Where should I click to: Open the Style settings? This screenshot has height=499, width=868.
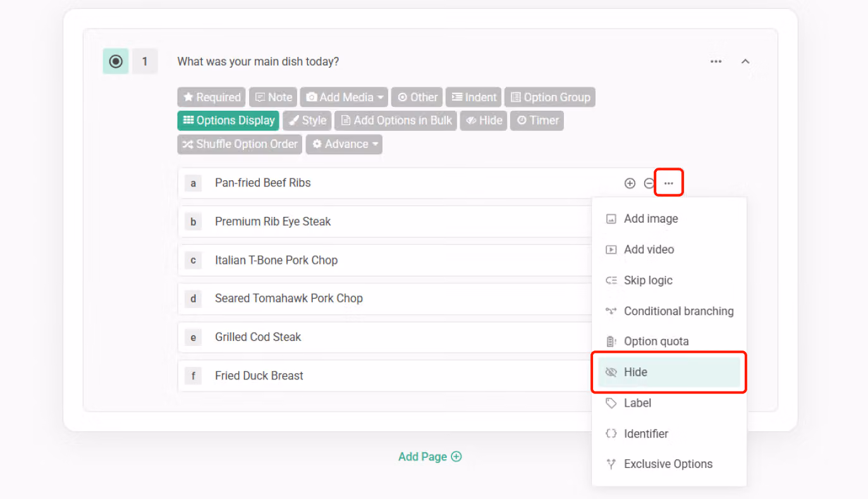point(307,121)
